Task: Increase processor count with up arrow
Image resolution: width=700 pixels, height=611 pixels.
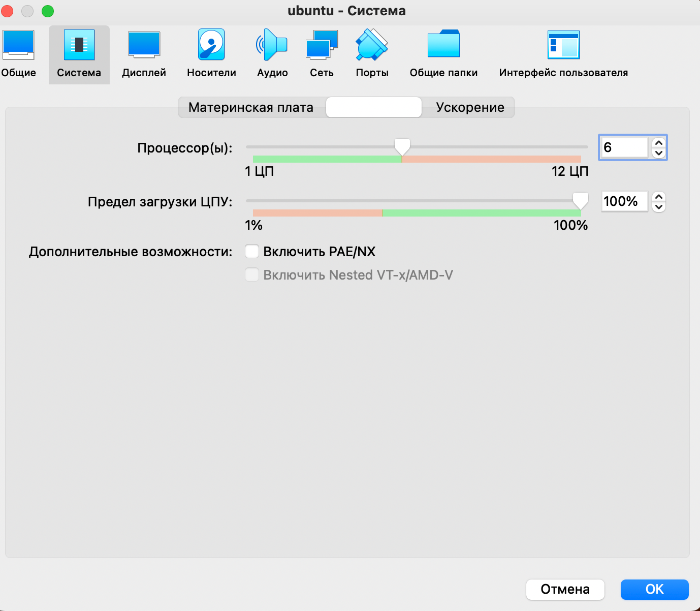Action: pyautogui.click(x=659, y=143)
